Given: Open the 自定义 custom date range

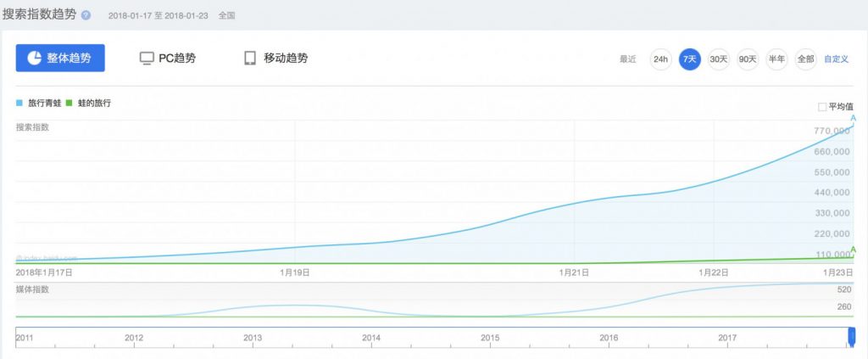Looking at the screenshot, I should 837,59.
